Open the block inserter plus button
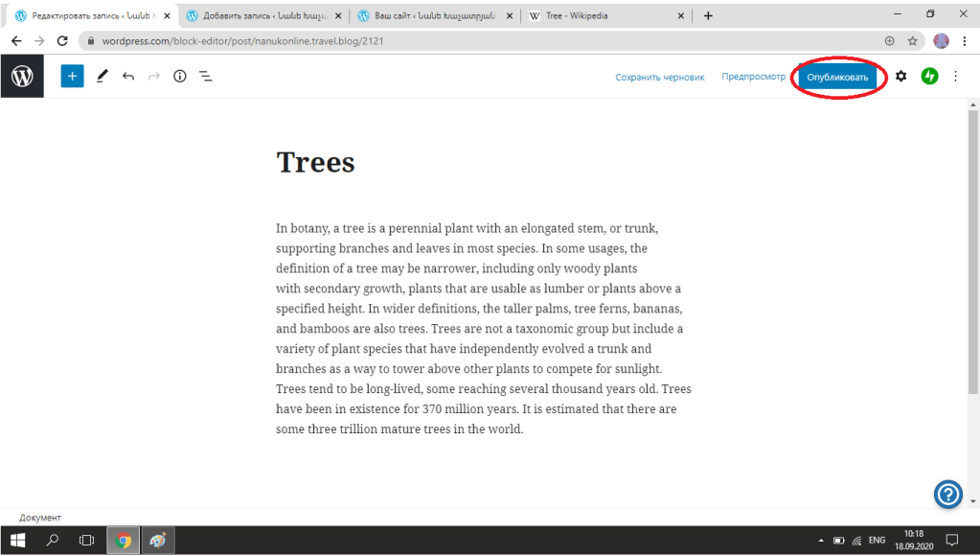This screenshot has height=556, width=980. pyautogui.click(x=72, y=77)
